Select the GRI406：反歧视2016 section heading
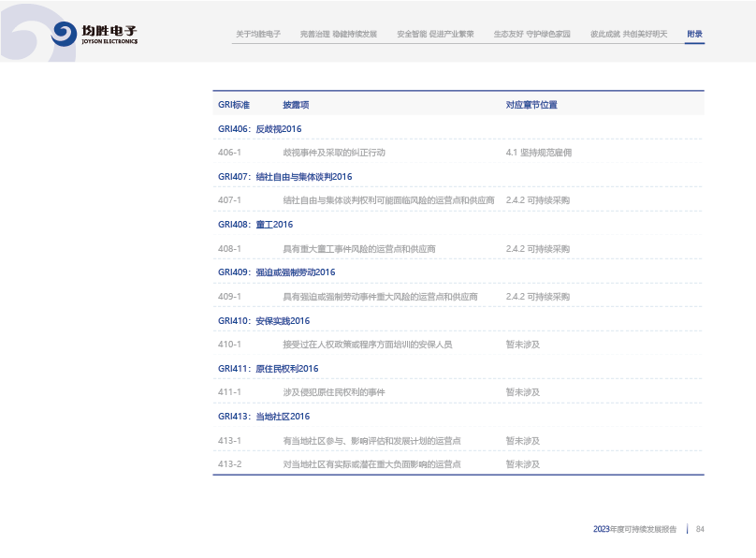 260,129
